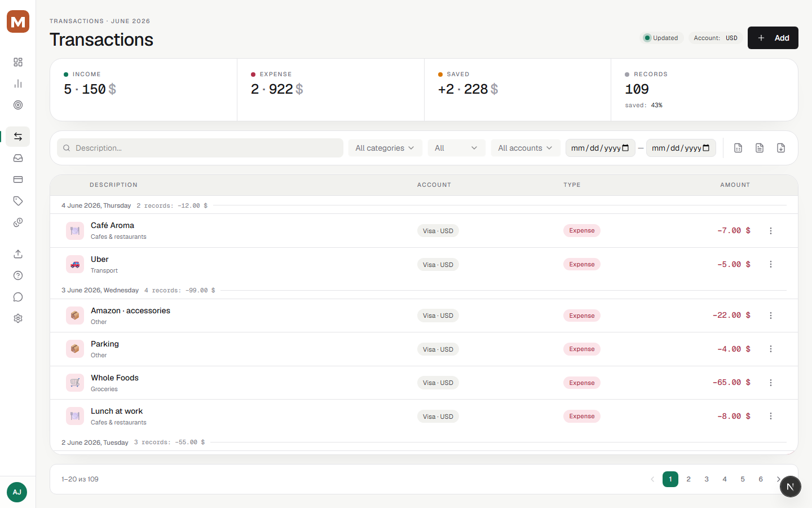Expand the All categories dropdown
The height and width of the screenshot is (508, 812).
(385, 148)
